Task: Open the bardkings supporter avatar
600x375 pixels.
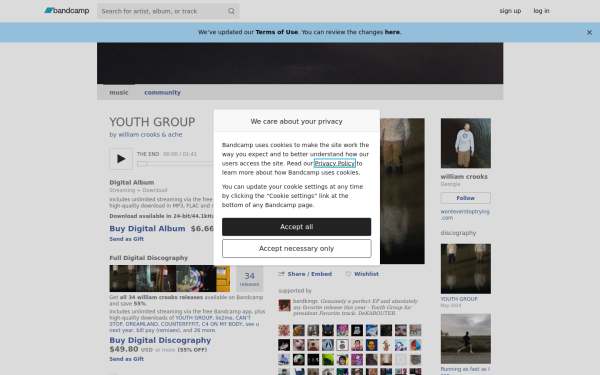Action: 284,305
